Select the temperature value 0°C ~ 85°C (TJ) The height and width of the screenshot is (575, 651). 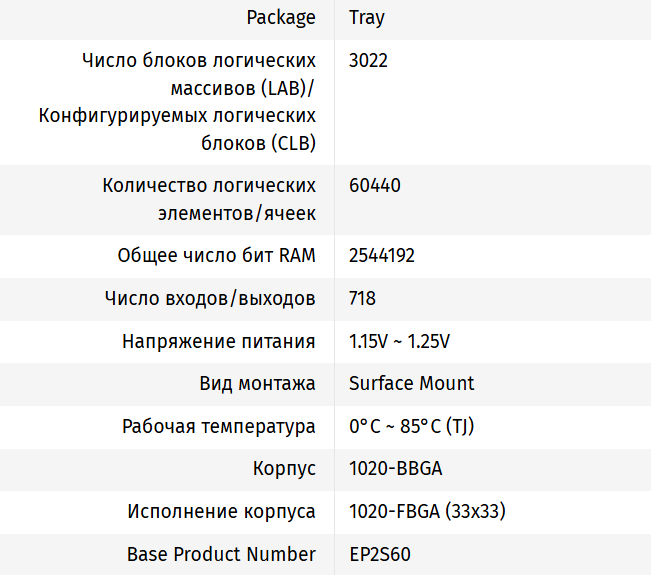point(411,427)
